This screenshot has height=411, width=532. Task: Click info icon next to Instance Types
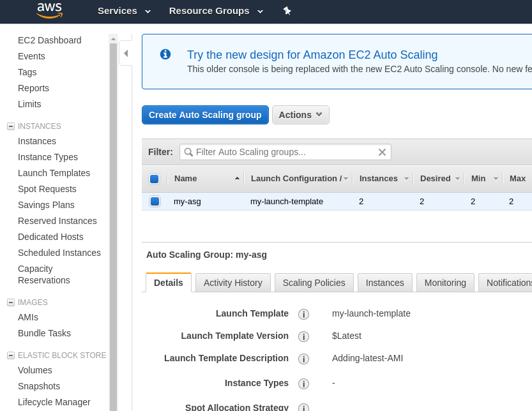pos(303,384)
